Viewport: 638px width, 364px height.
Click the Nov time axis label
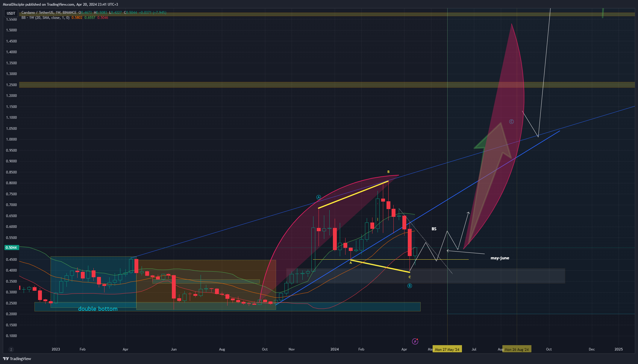point(292,349)
